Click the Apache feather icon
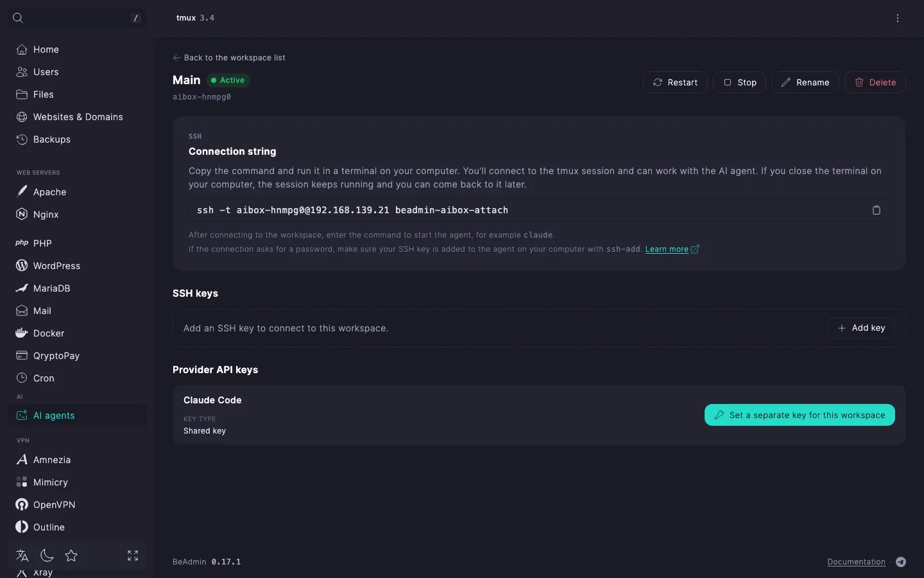 22,191
